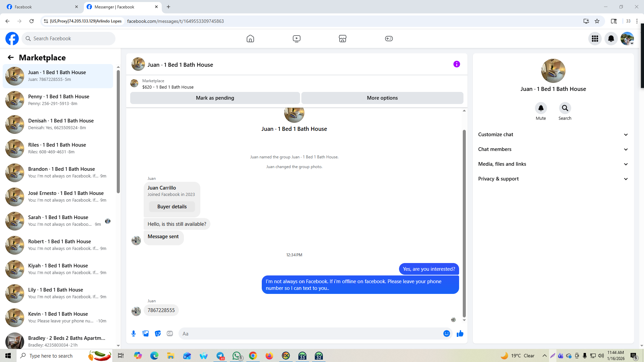
Task: Send a thumbs-up like
Action: pyautogui.click(x=460, y=333)
